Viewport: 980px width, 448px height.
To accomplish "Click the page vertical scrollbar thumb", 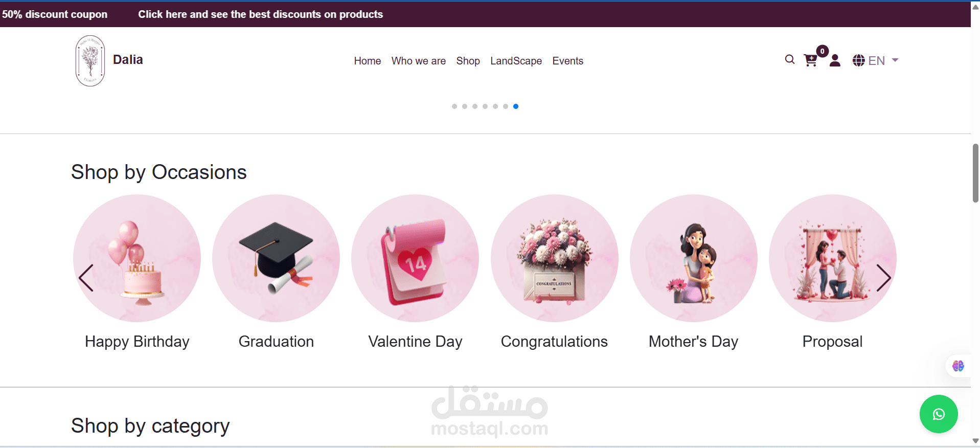I will pos(975,173).
